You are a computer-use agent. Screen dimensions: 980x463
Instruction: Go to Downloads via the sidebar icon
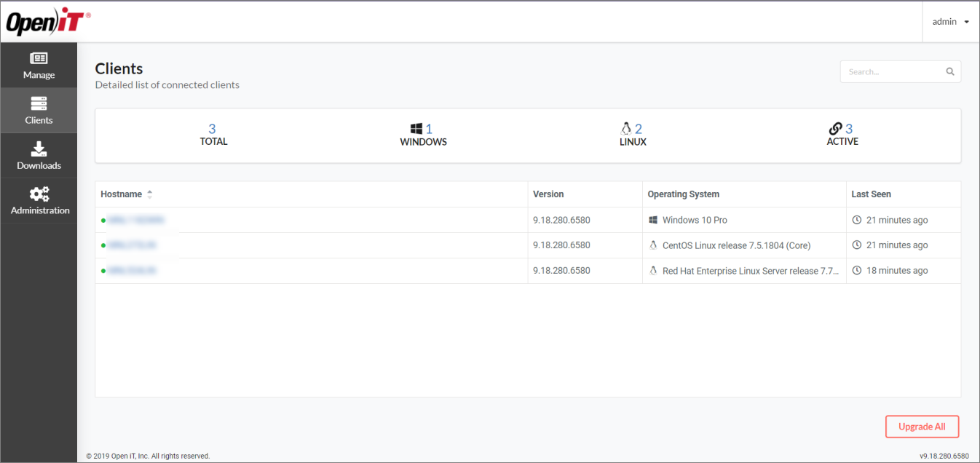(x=39, y=155)
